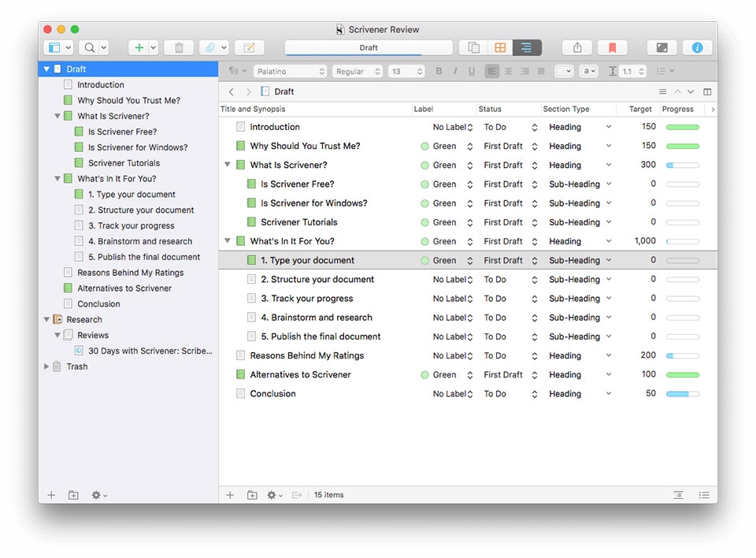Toggle italic formatting

coord(454,71)
